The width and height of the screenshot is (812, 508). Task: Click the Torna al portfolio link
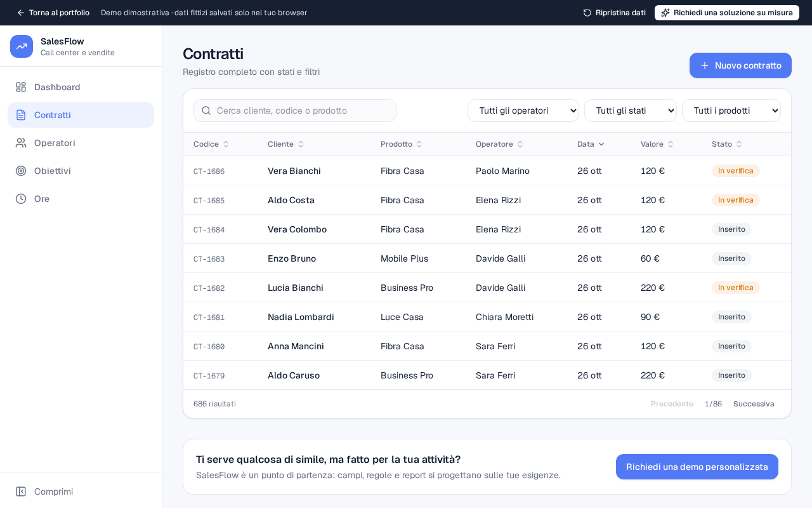tap(53, 13)
